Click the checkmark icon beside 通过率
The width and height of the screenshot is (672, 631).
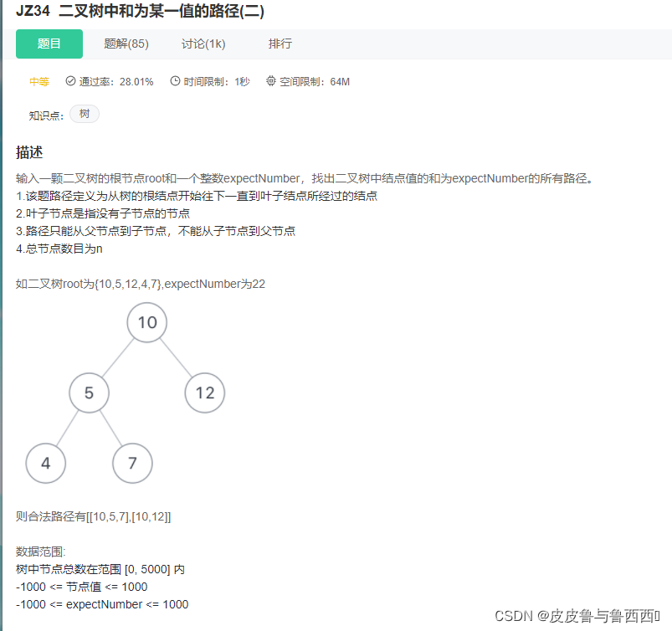pyautogui.click(x=70, y=81)
